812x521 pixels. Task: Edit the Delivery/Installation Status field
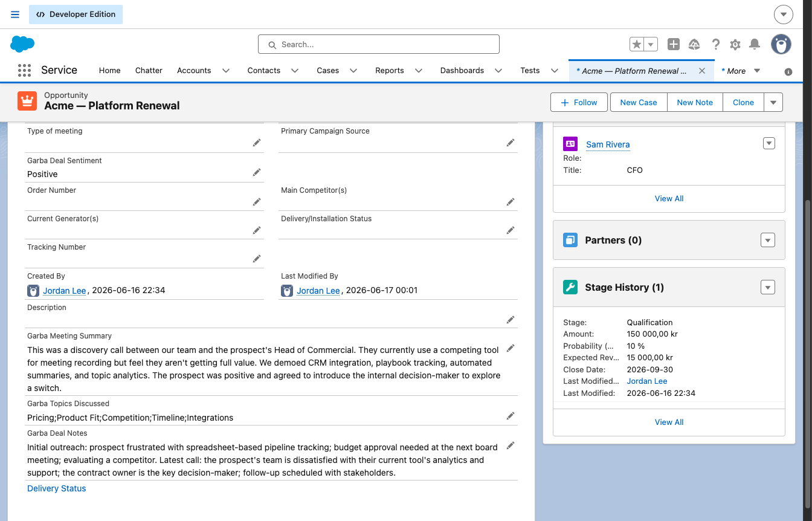coord(511,230)
